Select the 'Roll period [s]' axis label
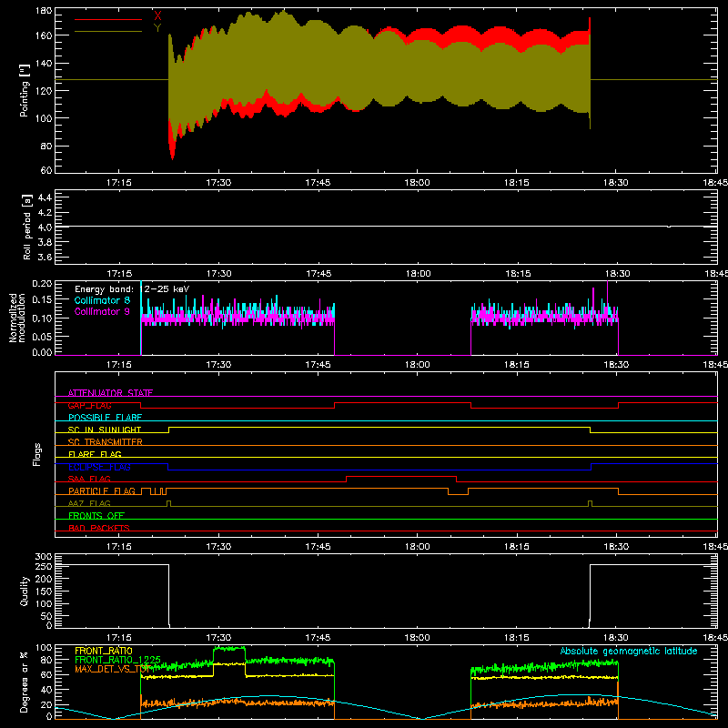Image resolution: width=728 pixels, height=728 pixels. (x=27, y=227)
